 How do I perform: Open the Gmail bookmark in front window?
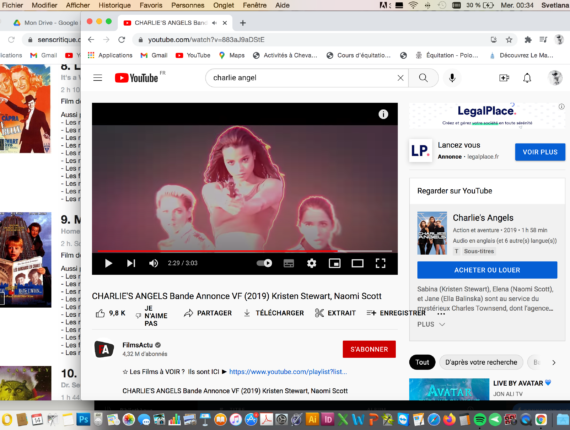[x=154, y=55]
